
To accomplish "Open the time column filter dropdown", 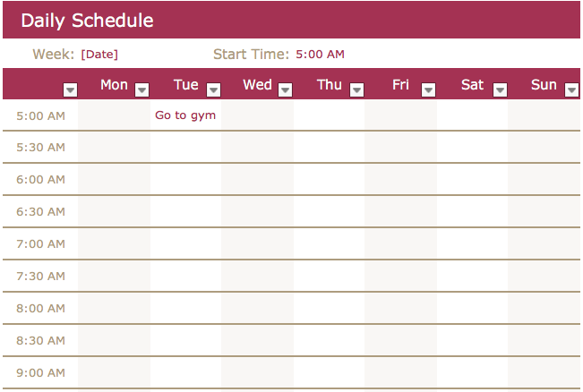I will (70, 89).
